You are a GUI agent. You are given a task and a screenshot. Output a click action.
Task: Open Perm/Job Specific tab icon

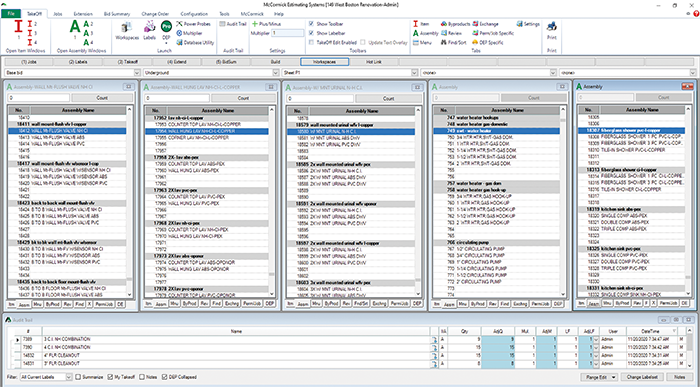pyautogui.click(x=493, y=33)
